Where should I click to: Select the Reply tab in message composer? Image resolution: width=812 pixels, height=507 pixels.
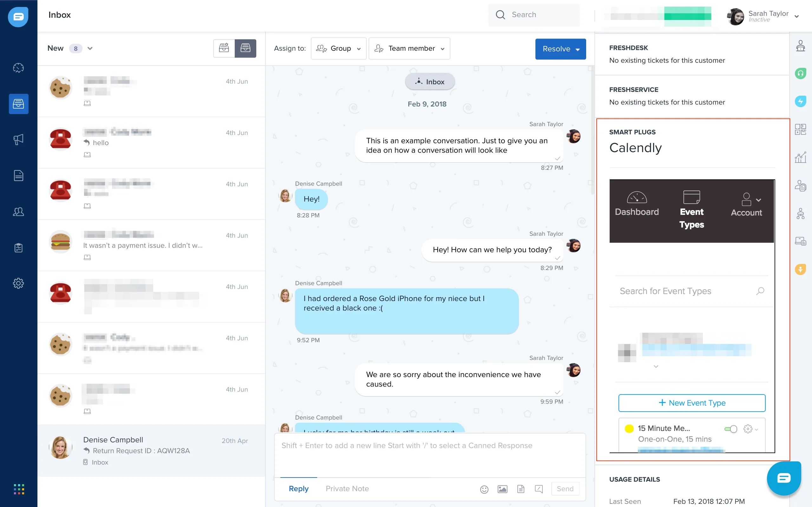(299, 488)
